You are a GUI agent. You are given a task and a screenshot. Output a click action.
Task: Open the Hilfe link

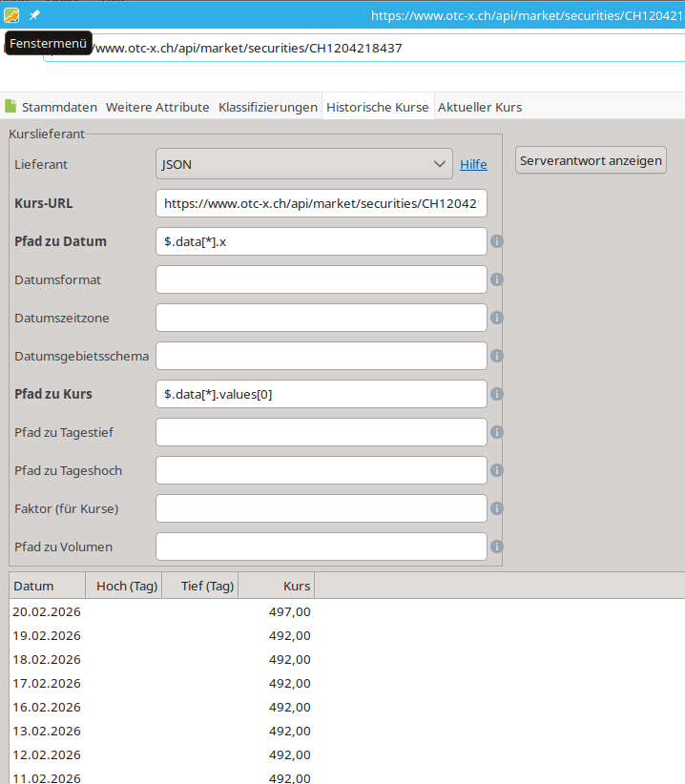[473, 165]
